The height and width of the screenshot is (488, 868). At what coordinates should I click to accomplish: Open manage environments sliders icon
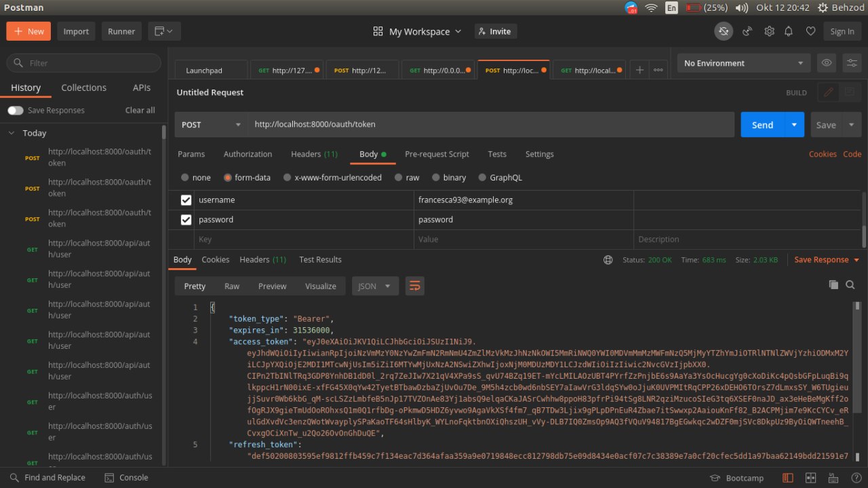pos(852,63)
